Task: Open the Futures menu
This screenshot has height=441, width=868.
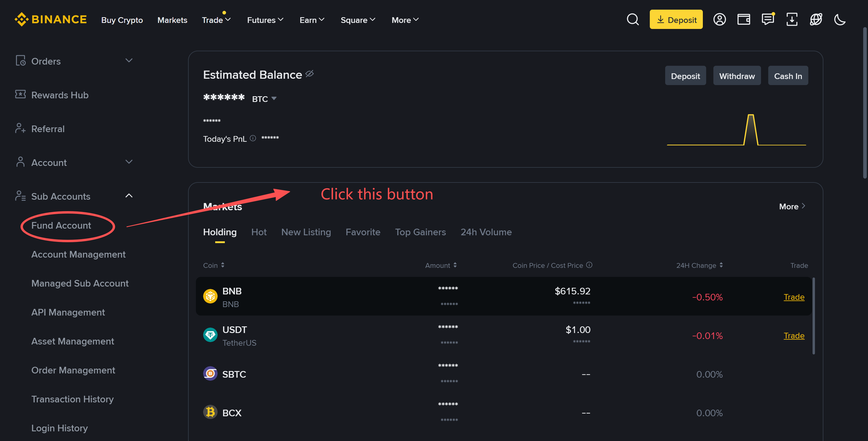Action: (x=265, y=20)
